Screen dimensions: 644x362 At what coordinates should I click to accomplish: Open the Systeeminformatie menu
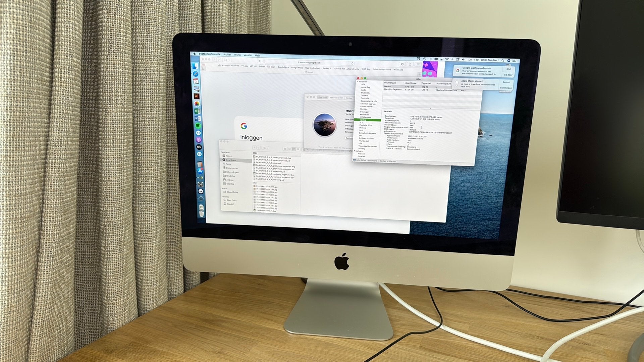click(x=210, y=54)
